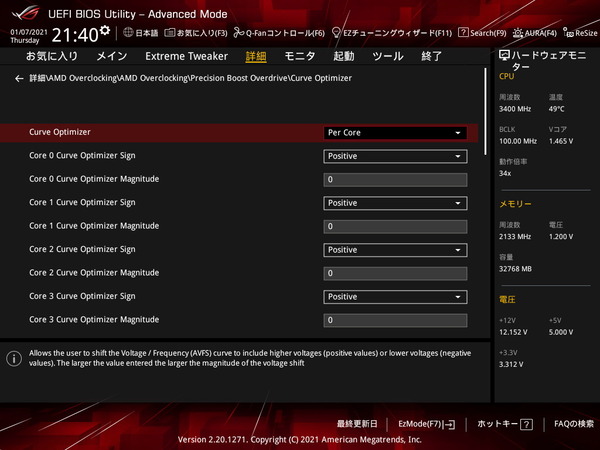Click Core 3 Curve Optimizer Magnitude field
This screenshot has height=450, width=600.
pos(395,320)
